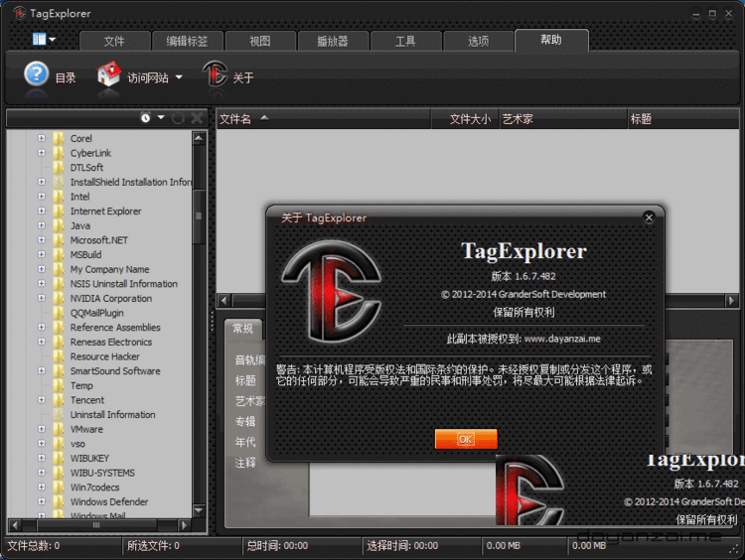Screen dimensions: 745x560
Task: Switch to the 播放器 tab
Action: click(333, 41)
